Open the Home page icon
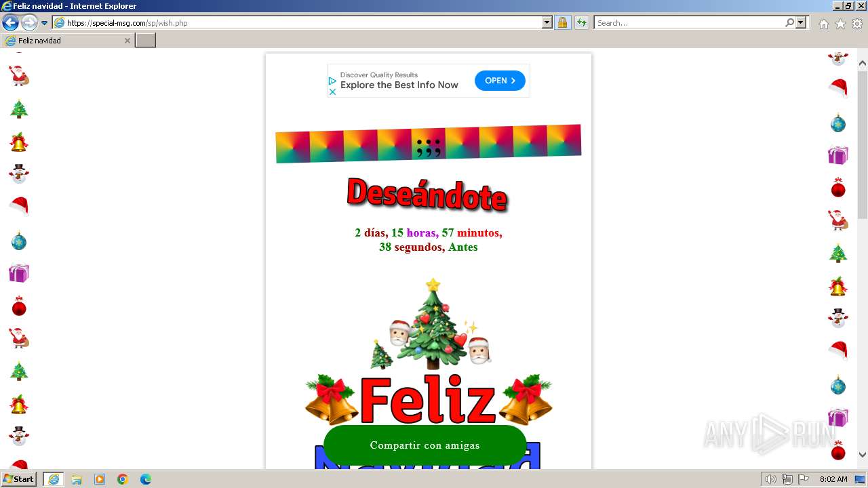The image size is (868, 488). (823, 24)
